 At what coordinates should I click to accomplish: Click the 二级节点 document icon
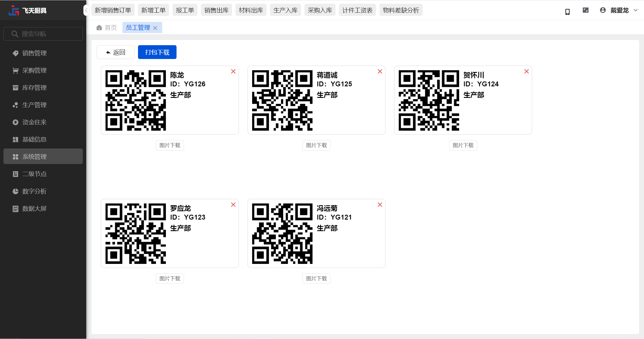16,174
